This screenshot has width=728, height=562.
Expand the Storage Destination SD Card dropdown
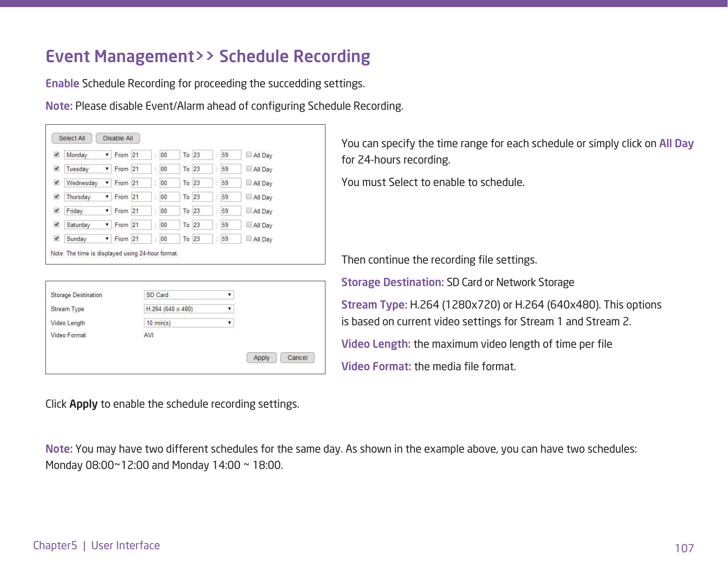[189, 295]
